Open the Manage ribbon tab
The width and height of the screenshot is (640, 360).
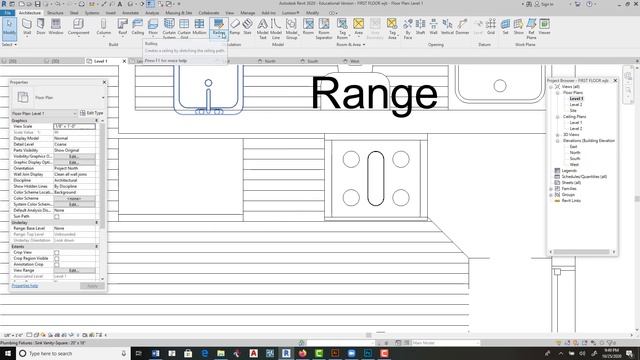pyautogui.click(x=247, y=13)
